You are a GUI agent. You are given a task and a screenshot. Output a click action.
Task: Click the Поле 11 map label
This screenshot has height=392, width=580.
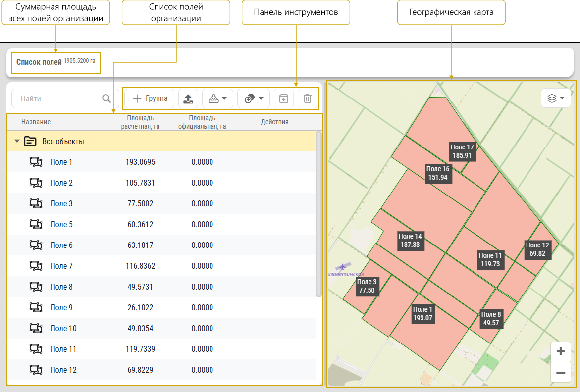pos(490,260)
